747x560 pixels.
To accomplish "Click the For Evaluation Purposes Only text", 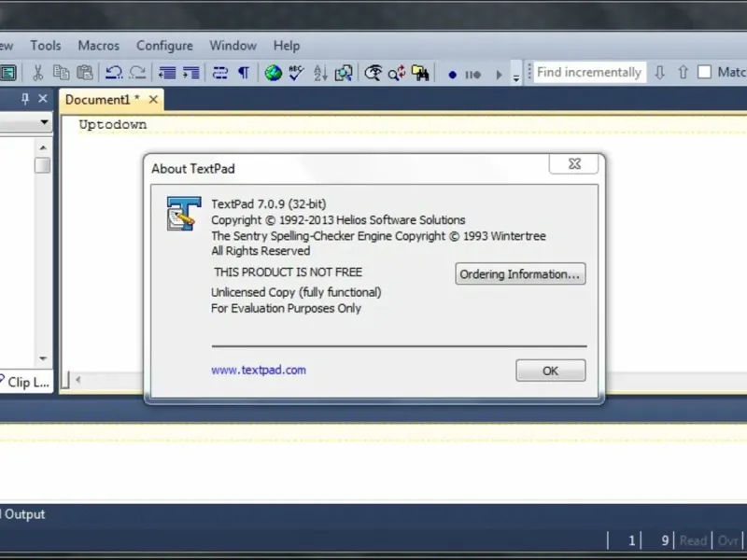I will tap(286, 309).
